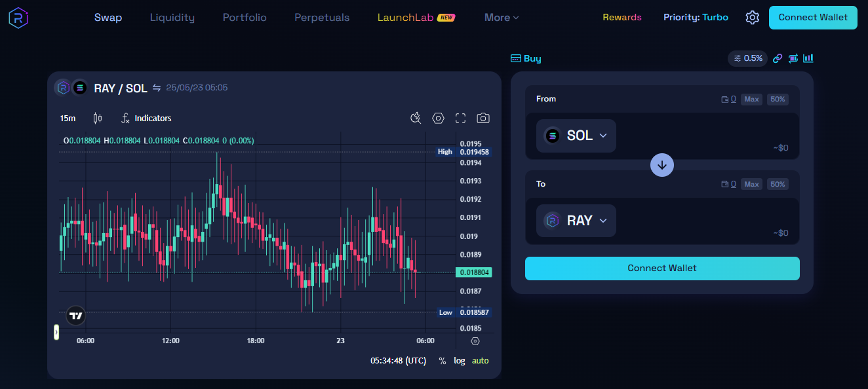Image resolution: width=868 pixels, height=389 pixels.
Task: Open the Rewards link
Action: tap(622, 18)
